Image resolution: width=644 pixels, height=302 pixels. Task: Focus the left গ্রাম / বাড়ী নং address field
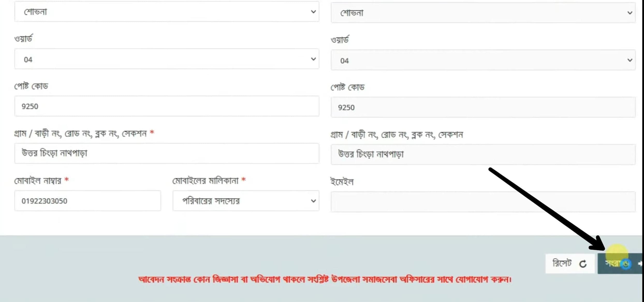(x=167, y=153)
